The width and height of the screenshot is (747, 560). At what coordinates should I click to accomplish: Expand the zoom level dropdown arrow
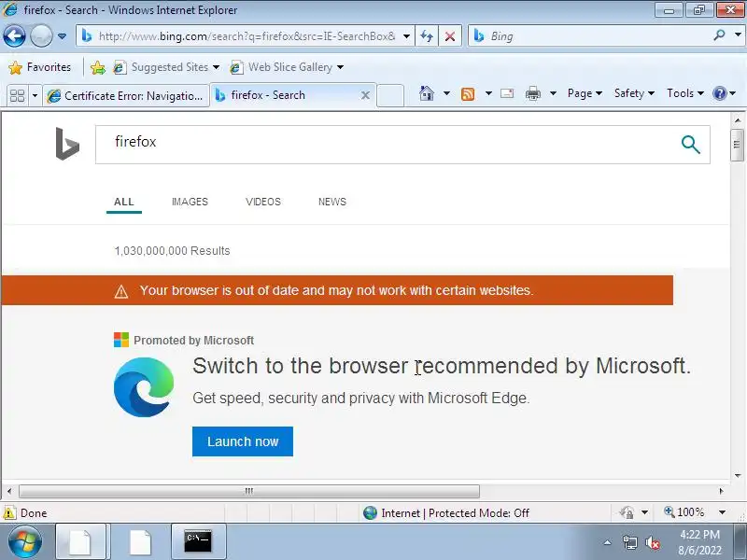coord(722,512)
